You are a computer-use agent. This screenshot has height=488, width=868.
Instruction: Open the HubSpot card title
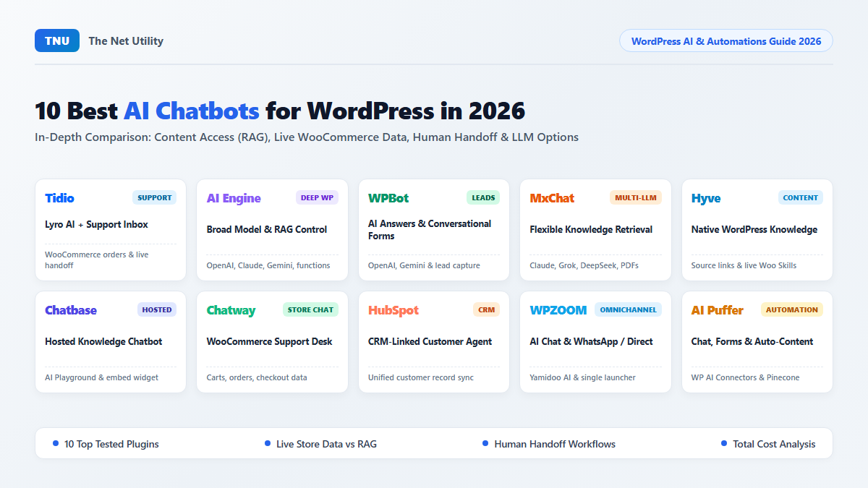point(393,310)
